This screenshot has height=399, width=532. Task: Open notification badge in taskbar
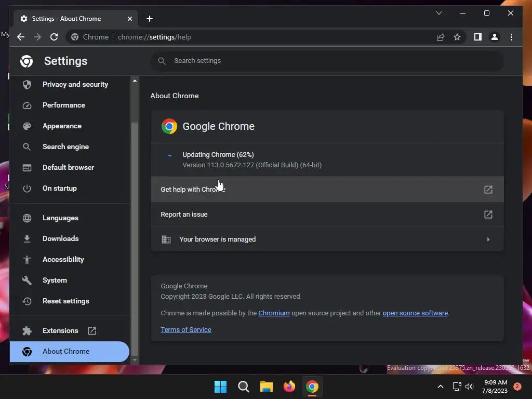(x=517, y=387)
